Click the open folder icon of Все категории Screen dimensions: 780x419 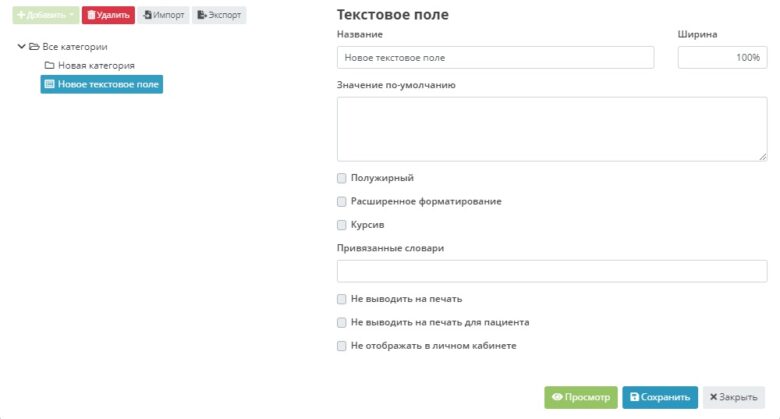point(34,46)
